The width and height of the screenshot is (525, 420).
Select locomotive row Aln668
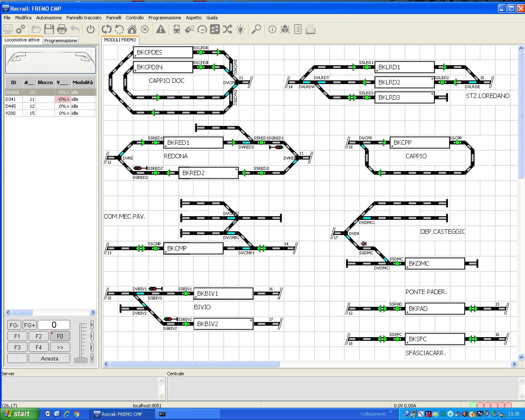click(50, 92)
